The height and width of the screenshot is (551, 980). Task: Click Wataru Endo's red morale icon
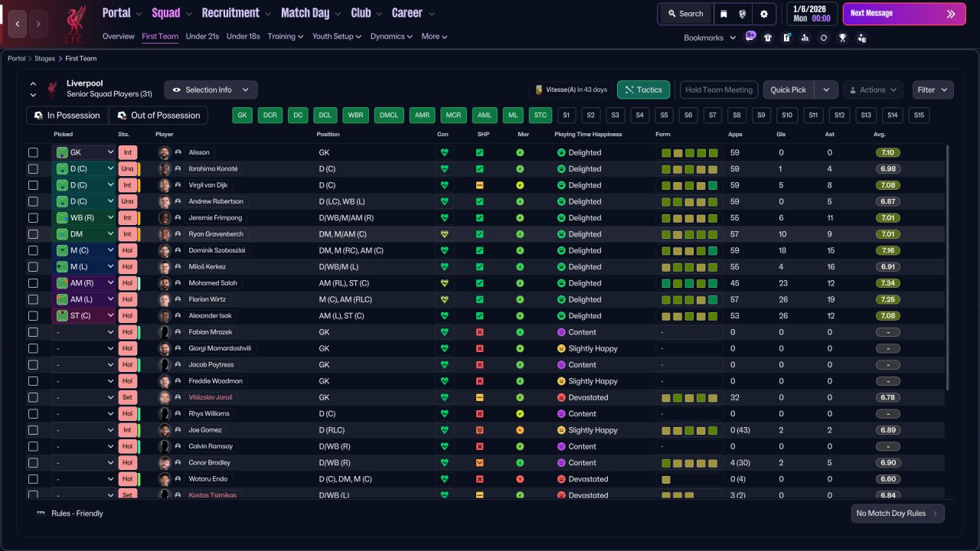pyautogui.click(x=520, y=479)
